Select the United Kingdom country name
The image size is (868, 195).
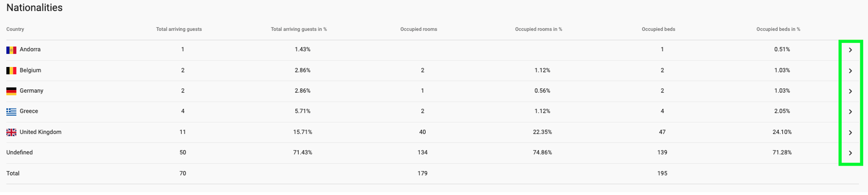pyautogui.click(x=41, y=132)
